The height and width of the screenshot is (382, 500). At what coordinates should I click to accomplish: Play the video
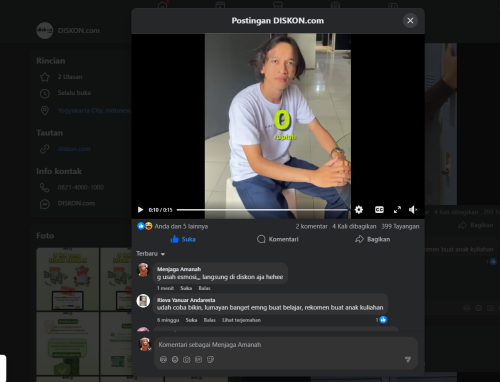click(x=140, y=210)
